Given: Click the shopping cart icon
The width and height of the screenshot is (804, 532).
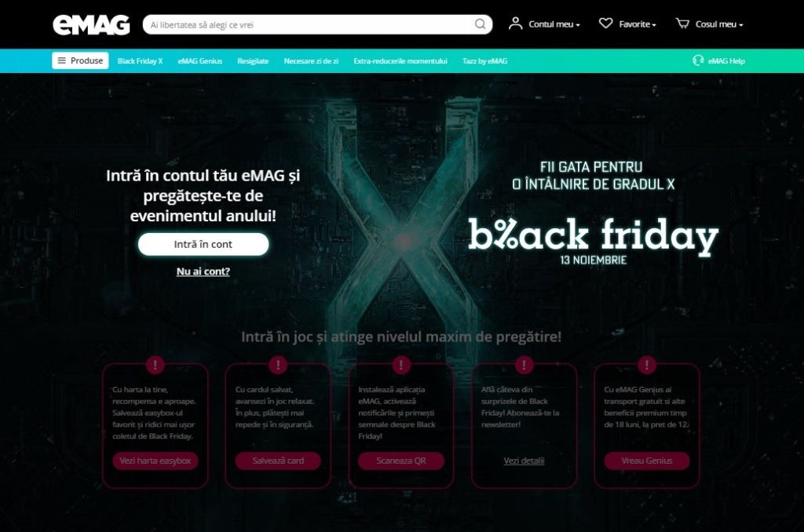Looking at the screenshot, I should tap(682, 24).
